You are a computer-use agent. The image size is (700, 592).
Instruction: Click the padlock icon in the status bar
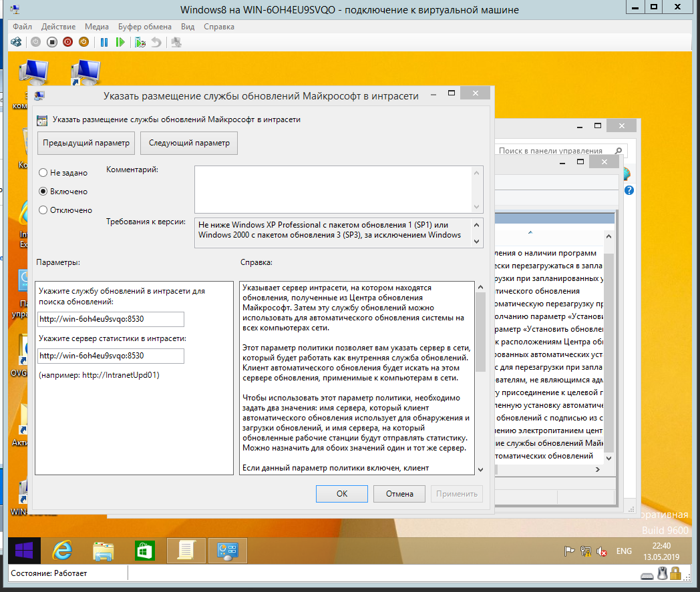[675, 573]
